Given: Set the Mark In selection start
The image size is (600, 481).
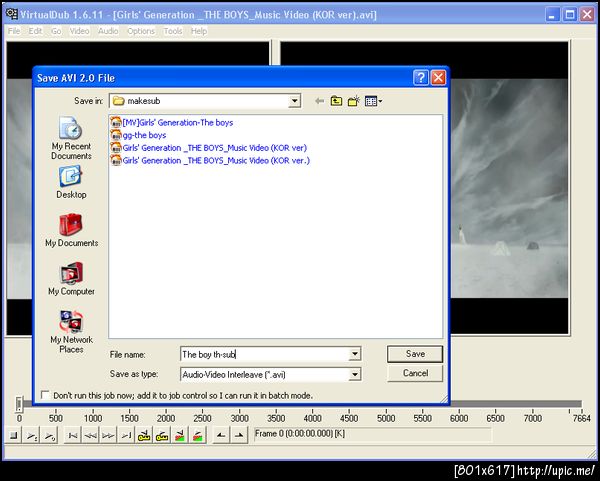Looking at the screenshot, I should [221, 435].
